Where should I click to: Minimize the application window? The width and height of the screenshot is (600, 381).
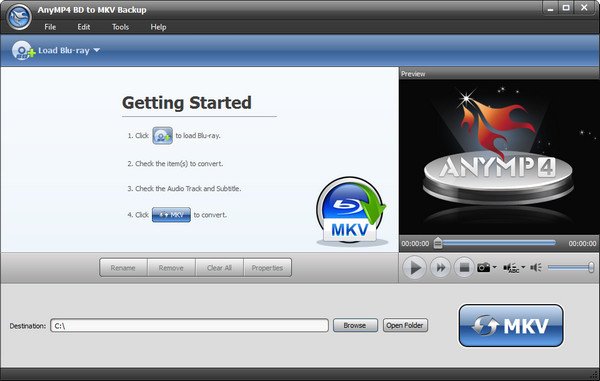[x=551, y=8]
